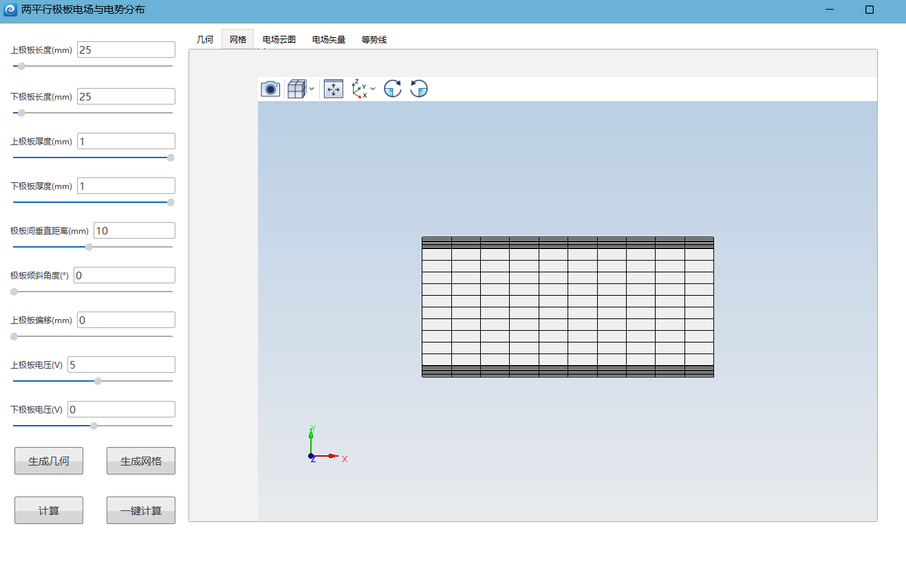Maximize the application window
Screen dimensions: 906x588
(x=870, y=10)
